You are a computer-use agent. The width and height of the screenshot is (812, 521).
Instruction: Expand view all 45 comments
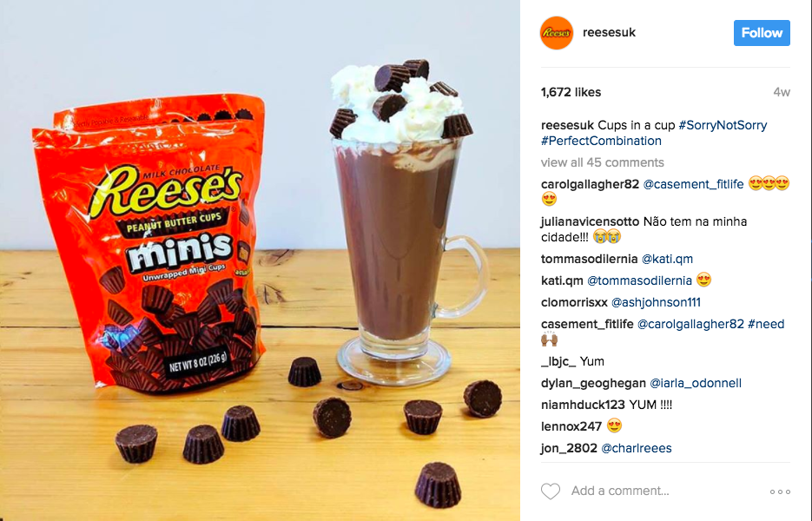[x=602, y=162]
